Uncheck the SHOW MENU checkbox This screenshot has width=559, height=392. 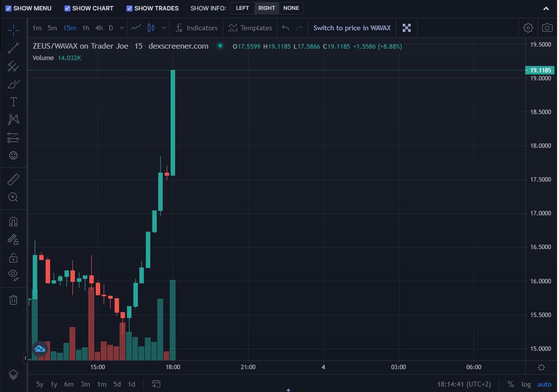8,8
